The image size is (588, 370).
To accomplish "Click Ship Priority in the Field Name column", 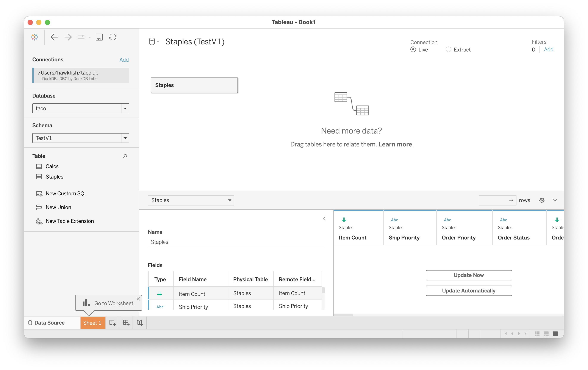I will tap(193, 307).
